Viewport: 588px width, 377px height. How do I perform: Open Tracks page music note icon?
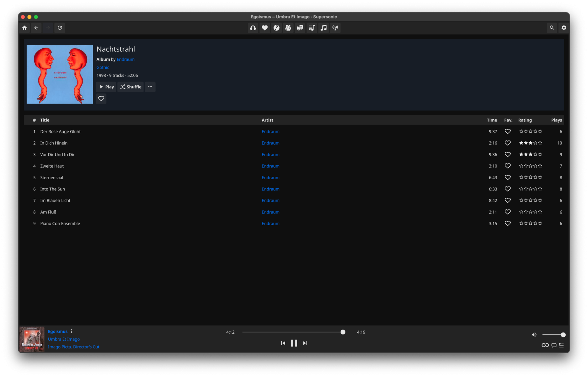point(324,28)
